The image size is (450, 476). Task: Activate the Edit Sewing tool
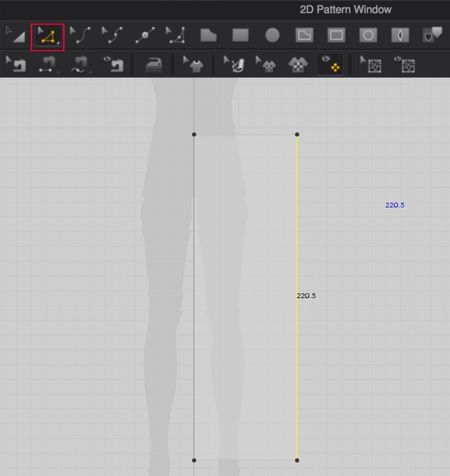[16, 64]
